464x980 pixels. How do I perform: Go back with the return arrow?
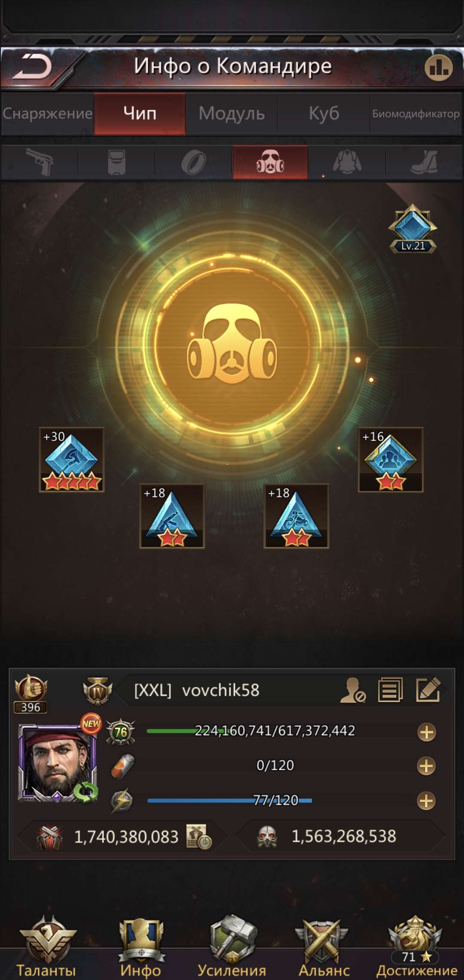pos(33,67)
